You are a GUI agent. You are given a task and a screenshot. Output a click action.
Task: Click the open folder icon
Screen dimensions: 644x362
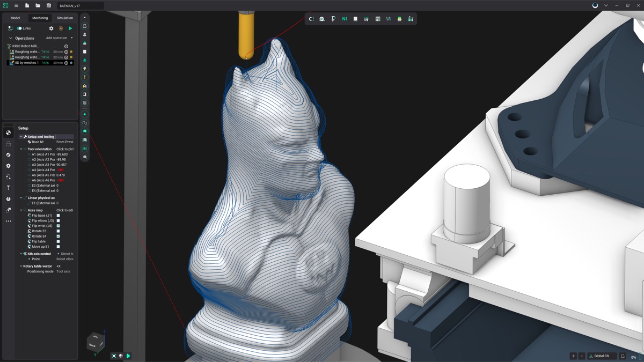pos(38,5)
